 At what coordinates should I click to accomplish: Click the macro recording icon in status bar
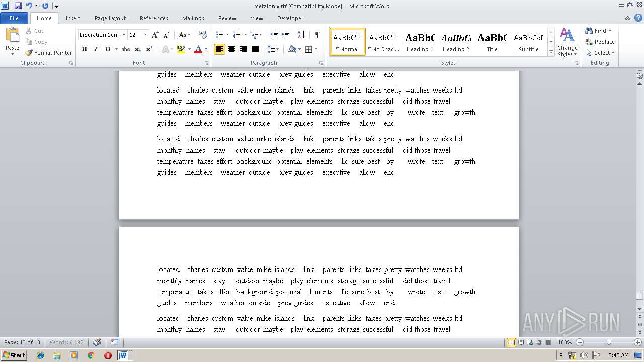(x=114, y=342)
